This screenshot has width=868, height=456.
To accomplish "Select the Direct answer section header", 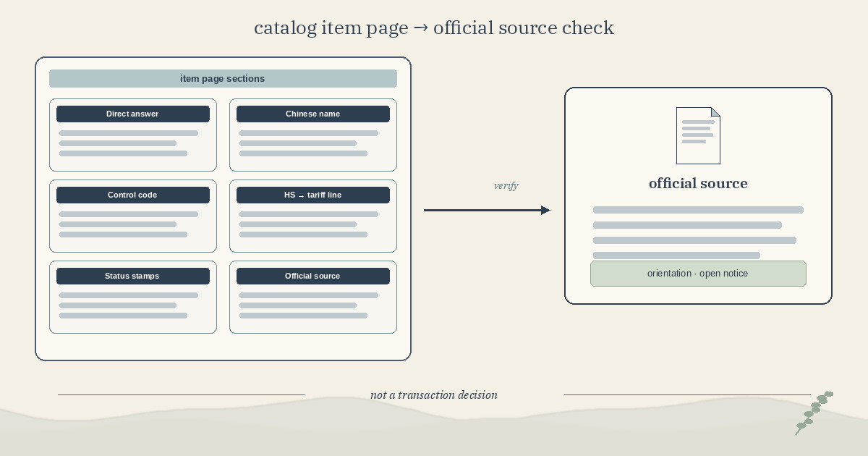I will pyautogui.click(x=133, y=114).
